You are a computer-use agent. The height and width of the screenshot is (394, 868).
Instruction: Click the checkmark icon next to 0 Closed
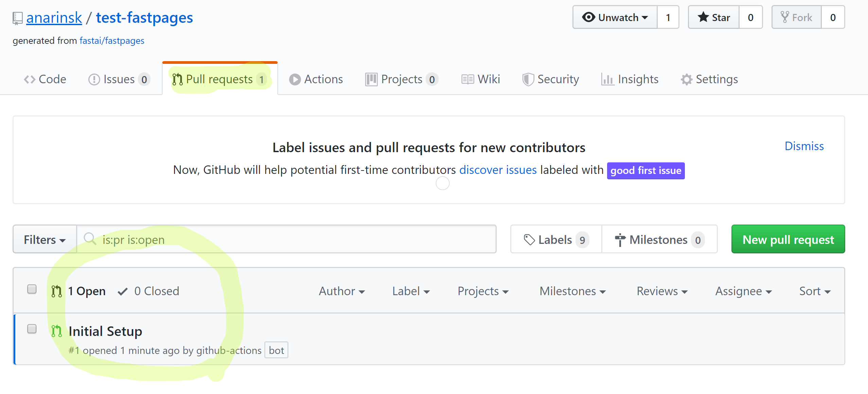123,291
